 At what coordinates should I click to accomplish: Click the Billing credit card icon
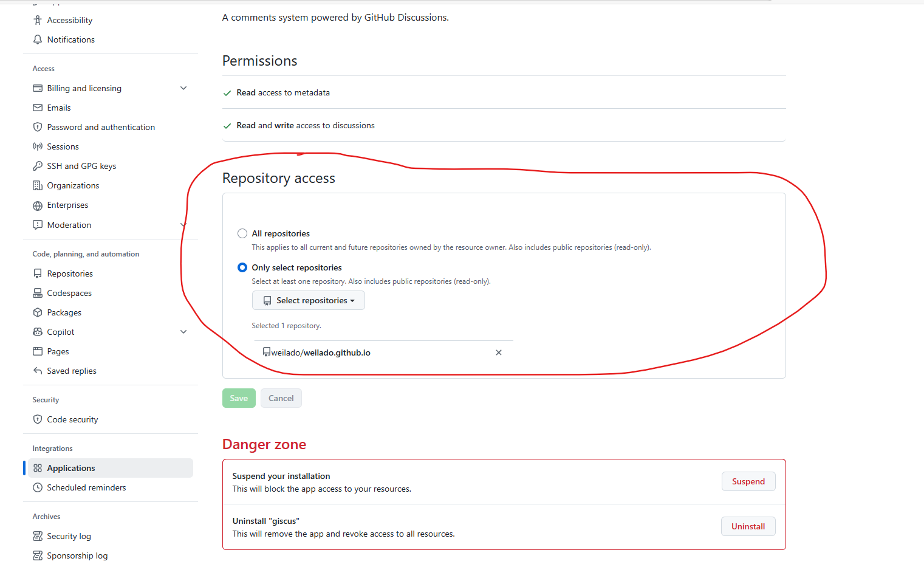38,88
